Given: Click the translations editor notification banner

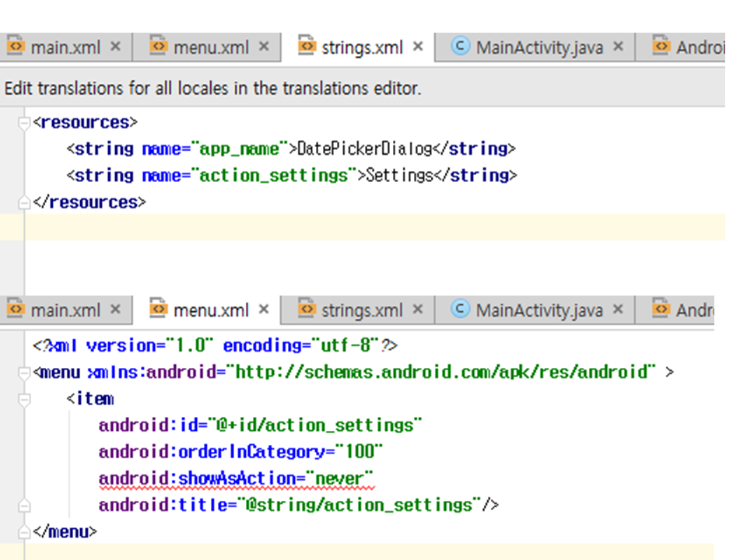Looking at the screenshot, I should click(x=212, y=88).
